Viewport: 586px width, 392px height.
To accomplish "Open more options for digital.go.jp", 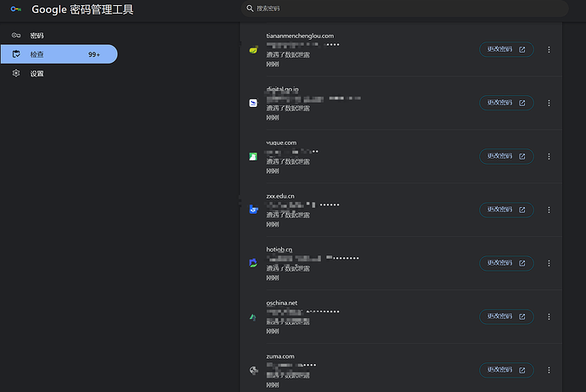I will 549,103.
